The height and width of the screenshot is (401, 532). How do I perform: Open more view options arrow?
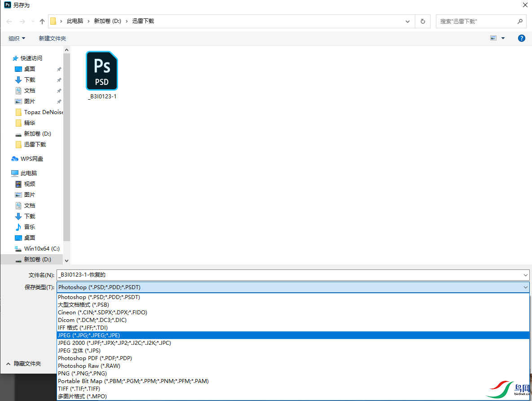[x=503, y=38]
